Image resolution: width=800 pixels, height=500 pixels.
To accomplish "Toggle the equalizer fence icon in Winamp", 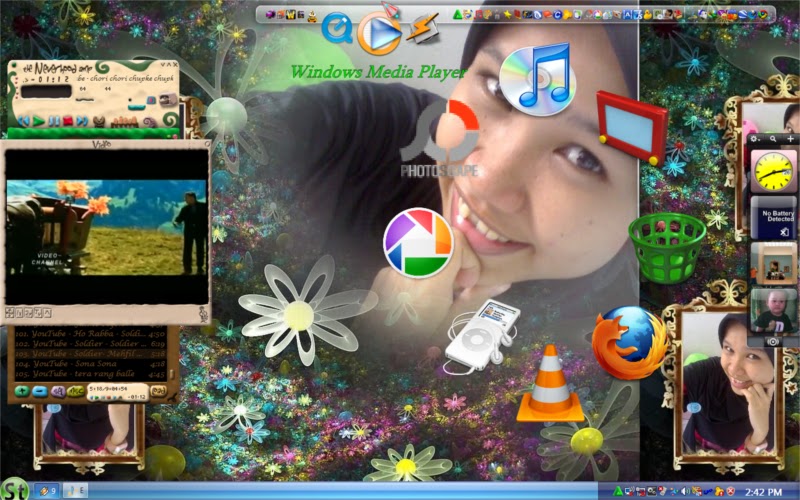I will (125, 122).
